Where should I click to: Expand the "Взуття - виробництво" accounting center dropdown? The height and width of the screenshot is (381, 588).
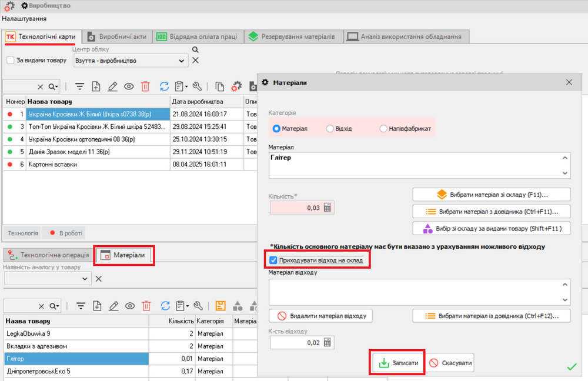click(181, 61)
